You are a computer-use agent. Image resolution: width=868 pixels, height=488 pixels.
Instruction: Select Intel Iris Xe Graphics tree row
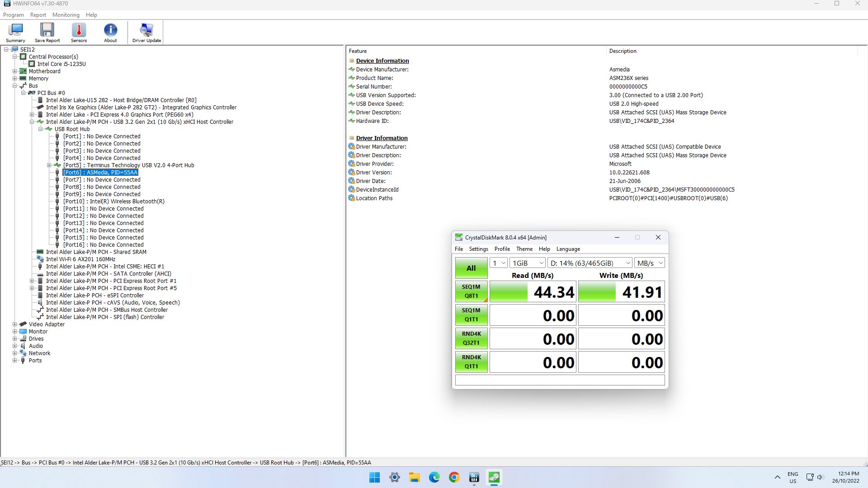point(141,108)
